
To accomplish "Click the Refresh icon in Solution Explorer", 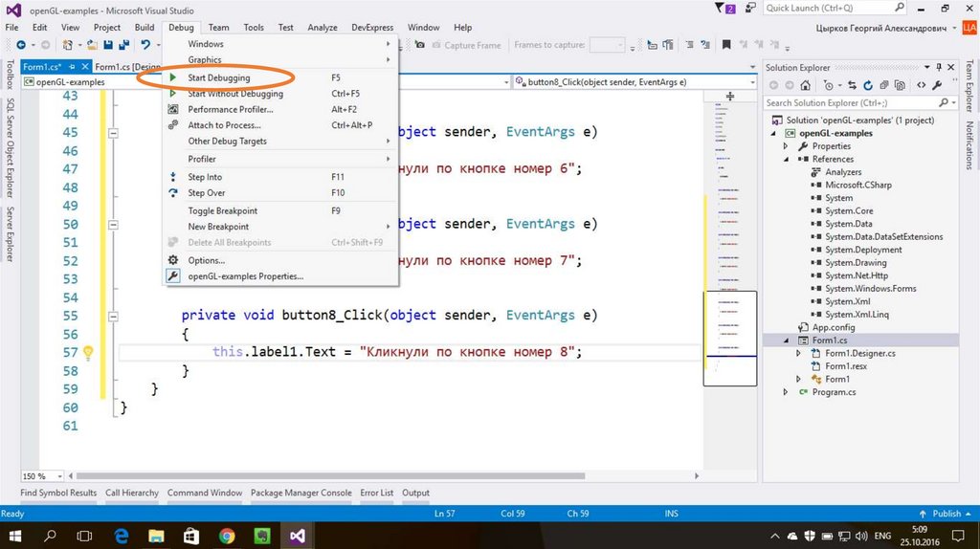I will (x=869, y=85).
